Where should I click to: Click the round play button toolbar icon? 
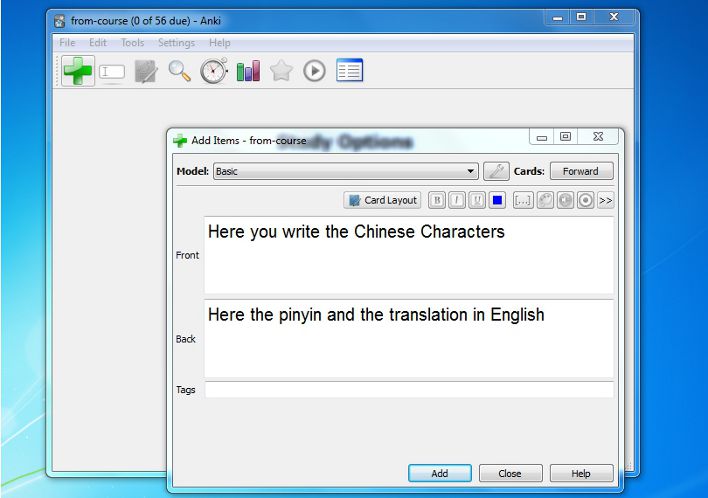pyautogui.click(x=314, y=71)
